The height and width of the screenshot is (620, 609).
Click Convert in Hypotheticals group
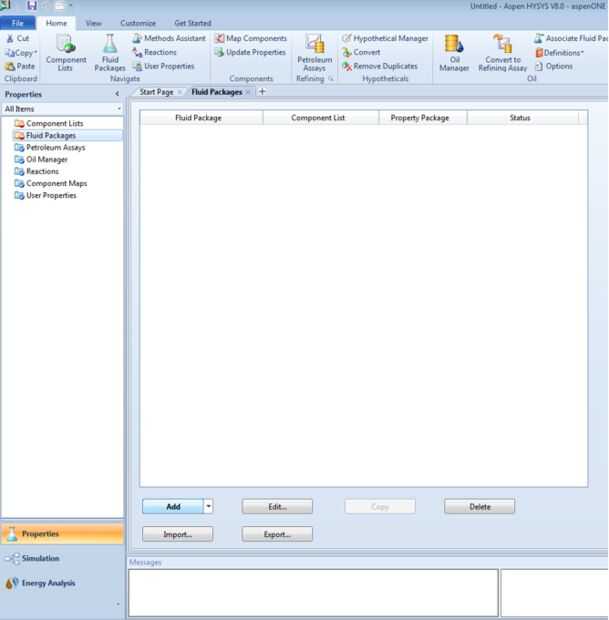pos(361,52)
